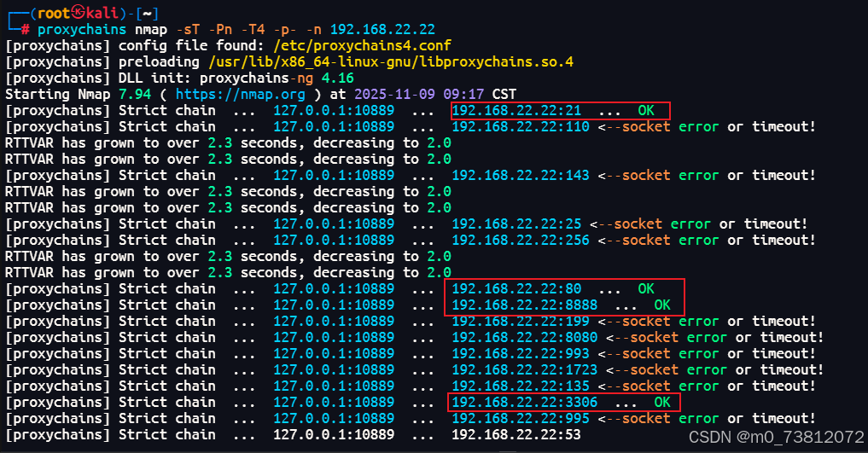Click the 127.0.0.1:10889 proxy on port 53 line

point(334,435)
